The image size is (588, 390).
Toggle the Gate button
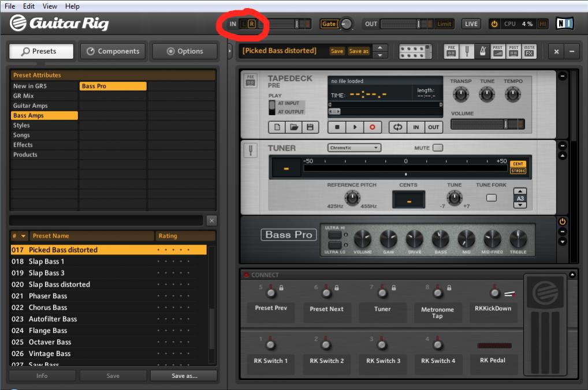pyautogui.click(x=329, y=24)
